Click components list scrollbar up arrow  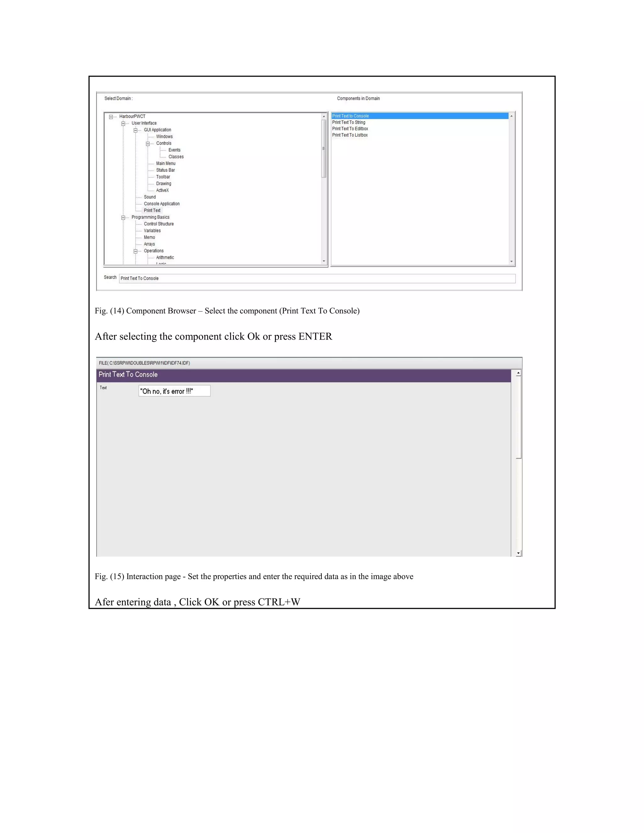tap(512, 116)
